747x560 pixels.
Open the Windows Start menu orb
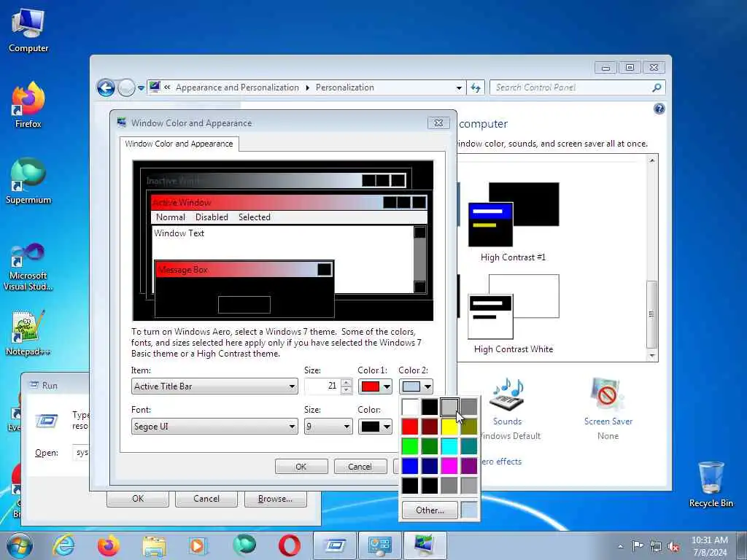coord(20,545)
